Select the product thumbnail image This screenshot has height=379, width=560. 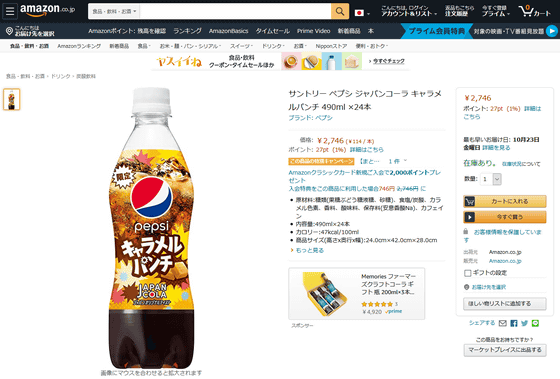[11, 99]
